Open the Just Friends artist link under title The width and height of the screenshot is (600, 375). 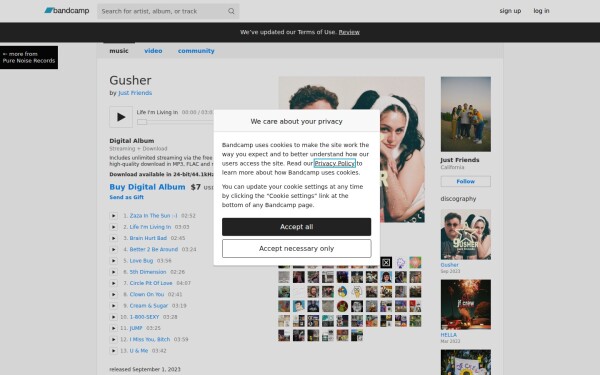(x=135, y=93)
